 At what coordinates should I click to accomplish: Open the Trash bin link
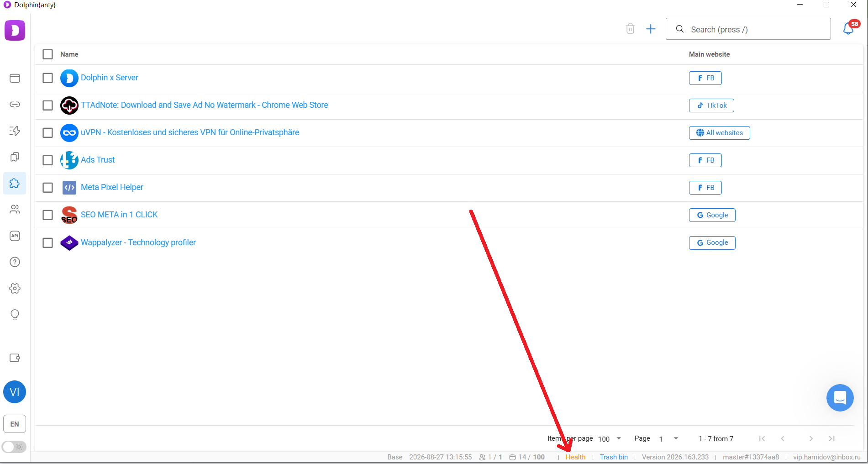point(614,457)
